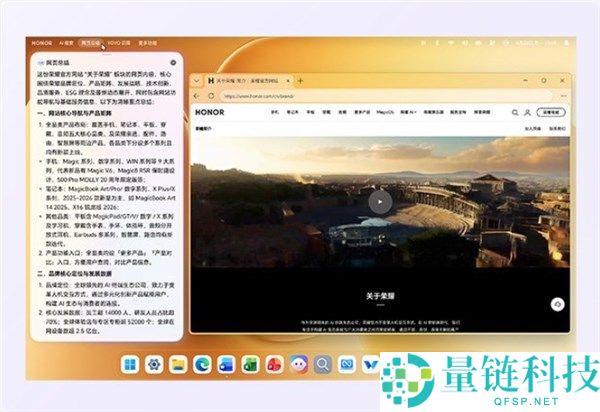Expand the 荣耀 AI dropdown in the site navigation
Viewport: 600px width, 412px height.
pyautogui.click(x=408, y=112)
